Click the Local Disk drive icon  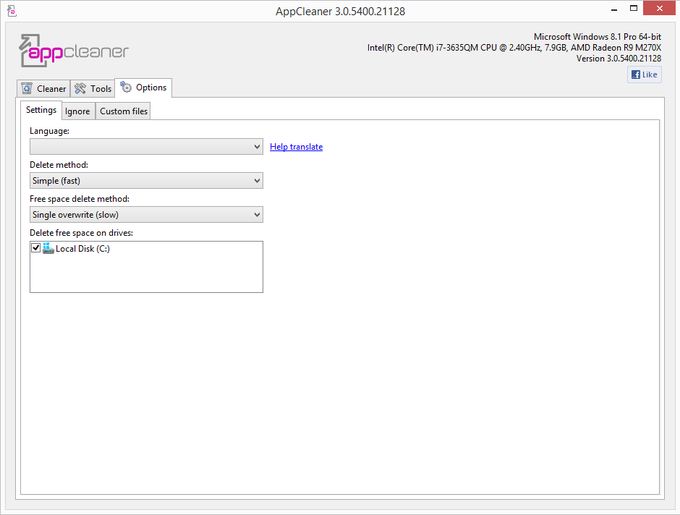(x=48, y=248)
